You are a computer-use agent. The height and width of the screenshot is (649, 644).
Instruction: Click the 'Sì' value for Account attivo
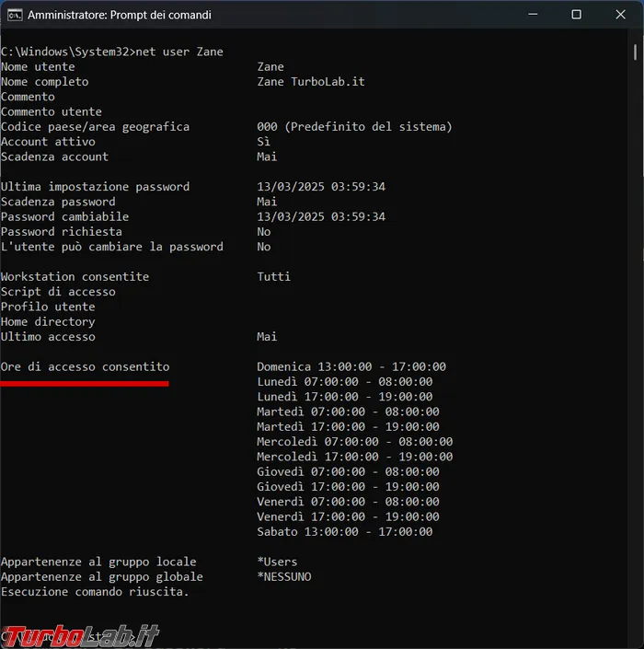pos(263,142)
